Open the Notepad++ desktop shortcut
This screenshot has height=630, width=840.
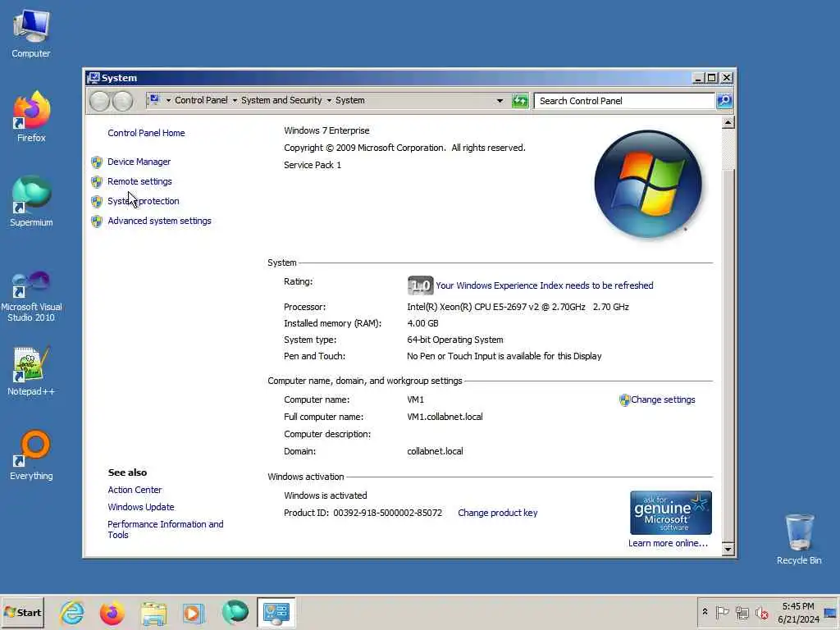click(x=31, y=371)
